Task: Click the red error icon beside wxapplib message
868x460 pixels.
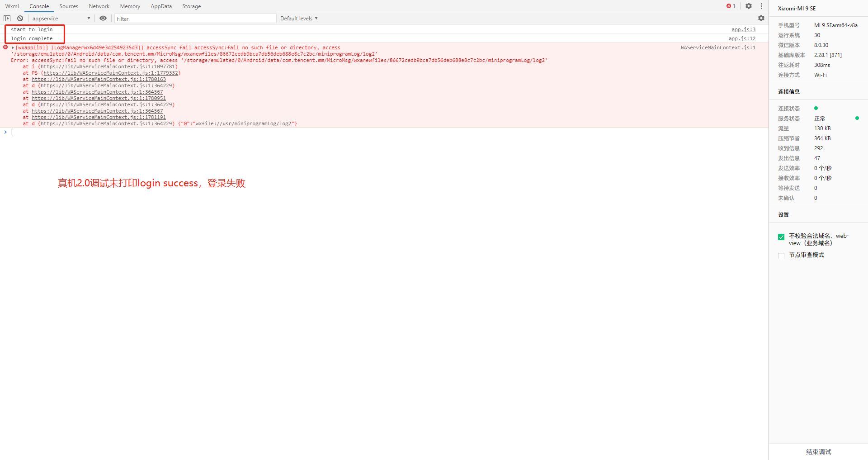Action: click(5, 47)
